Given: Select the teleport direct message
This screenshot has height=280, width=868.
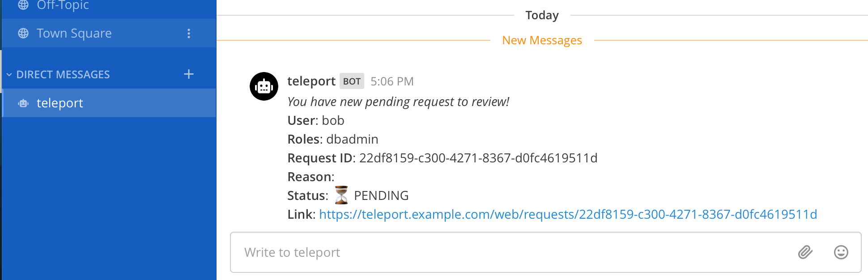Looking at the screenshot, I should (60, 103).
